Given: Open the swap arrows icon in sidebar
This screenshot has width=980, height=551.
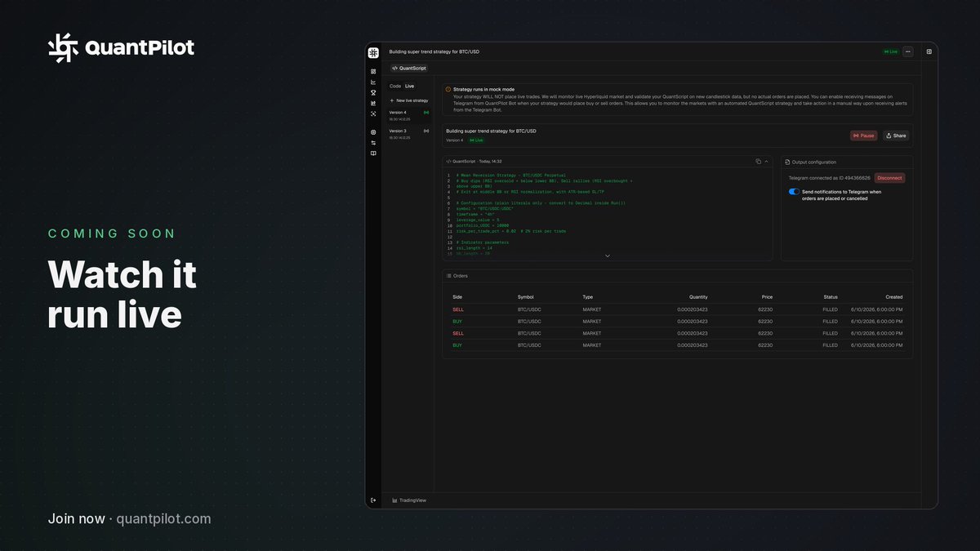Looking at the screenshot, I should [373, 142].
